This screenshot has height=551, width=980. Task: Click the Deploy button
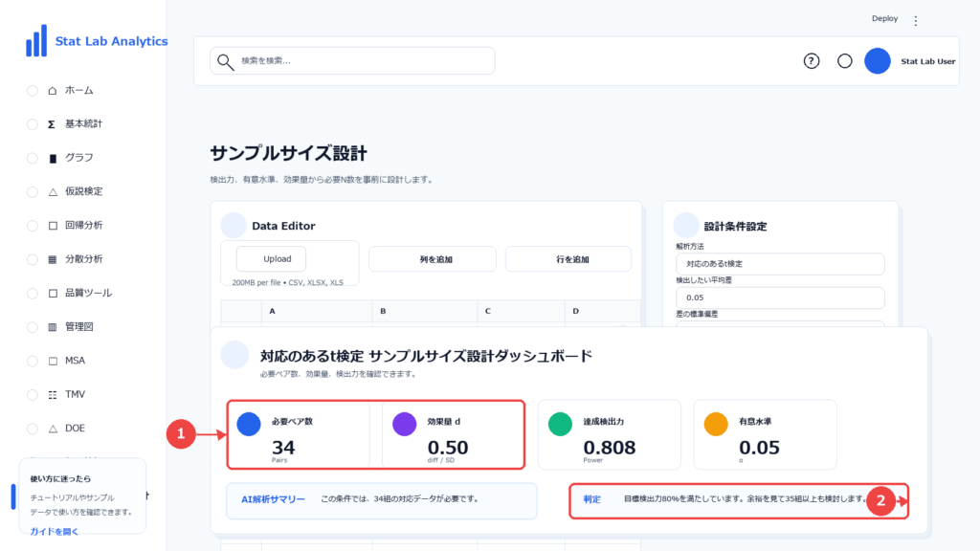click(884, 19)
